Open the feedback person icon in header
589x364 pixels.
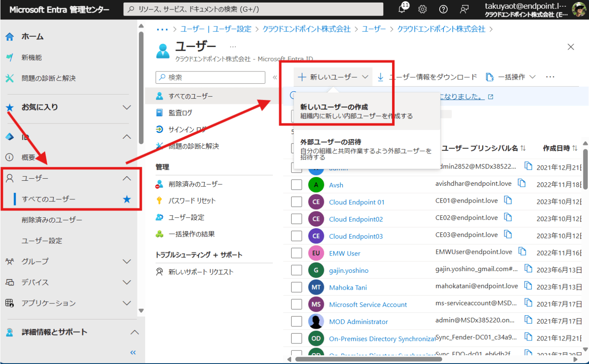464,9
